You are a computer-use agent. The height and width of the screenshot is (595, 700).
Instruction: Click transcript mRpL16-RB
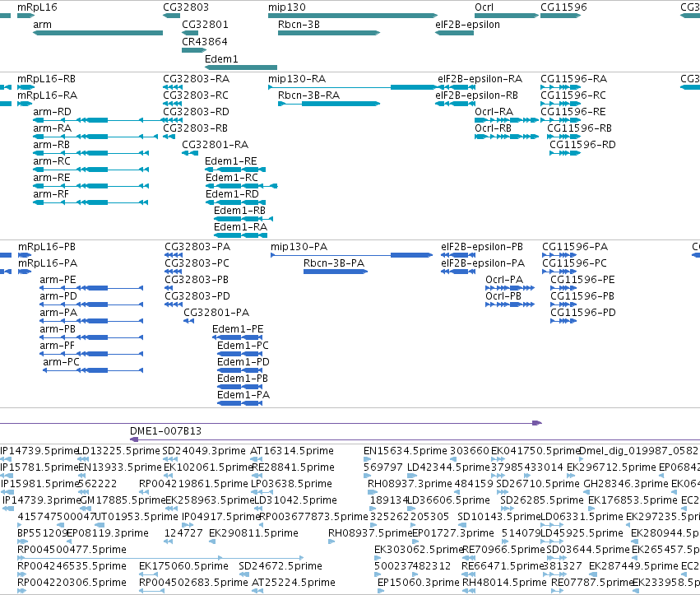[25, 87]
